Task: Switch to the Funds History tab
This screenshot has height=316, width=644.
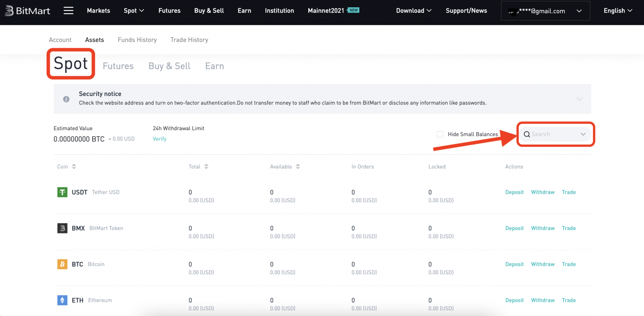Action: coord(137,40)
